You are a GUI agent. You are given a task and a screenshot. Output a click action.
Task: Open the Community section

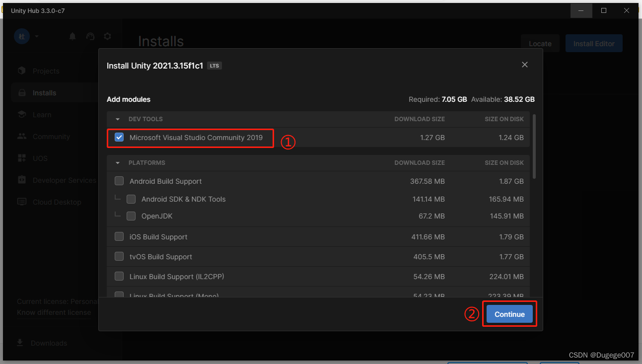tap(51, 137)
